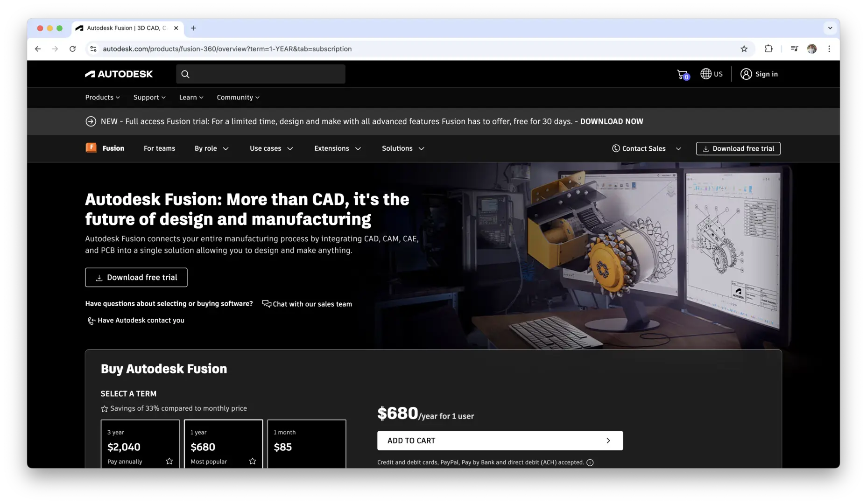Open the Chrome three-dot menu
The height and width of the screenshot is (504, 867).
pos(829,49)
